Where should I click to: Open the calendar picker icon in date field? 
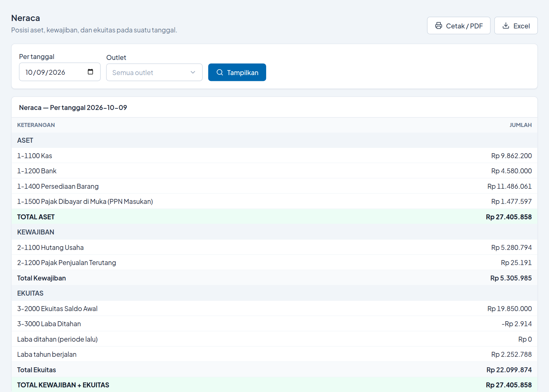point(90,72)
